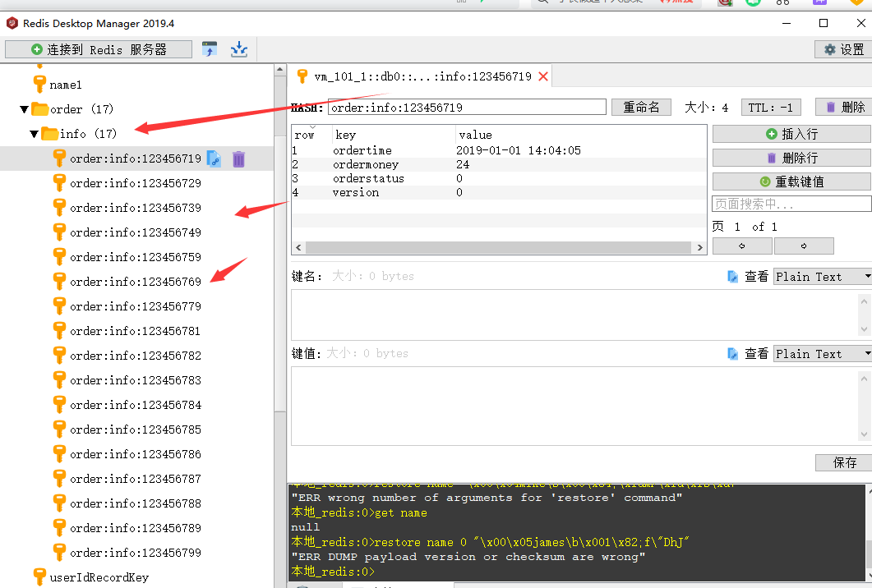Click the key value text area
Screen dimensions: 872x588
(x=574, y=406)
